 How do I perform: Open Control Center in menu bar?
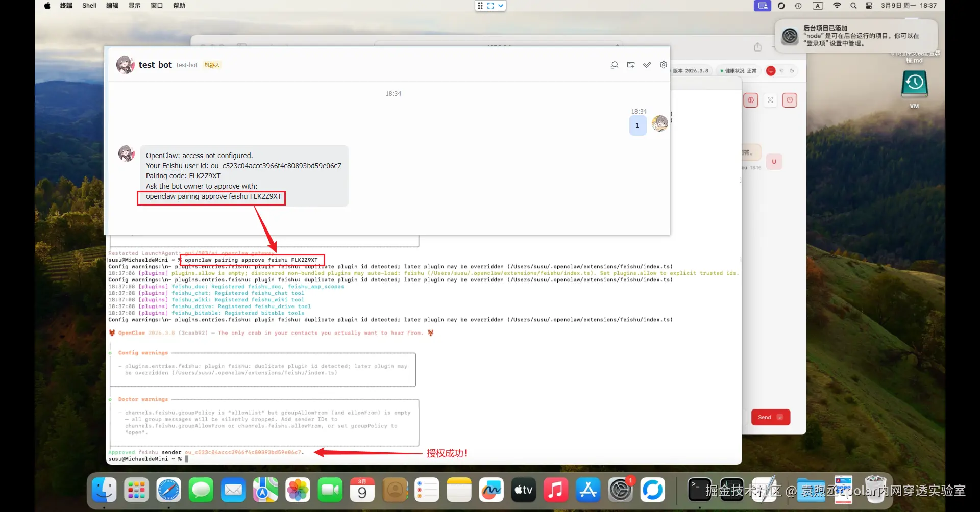click(869, 6)
